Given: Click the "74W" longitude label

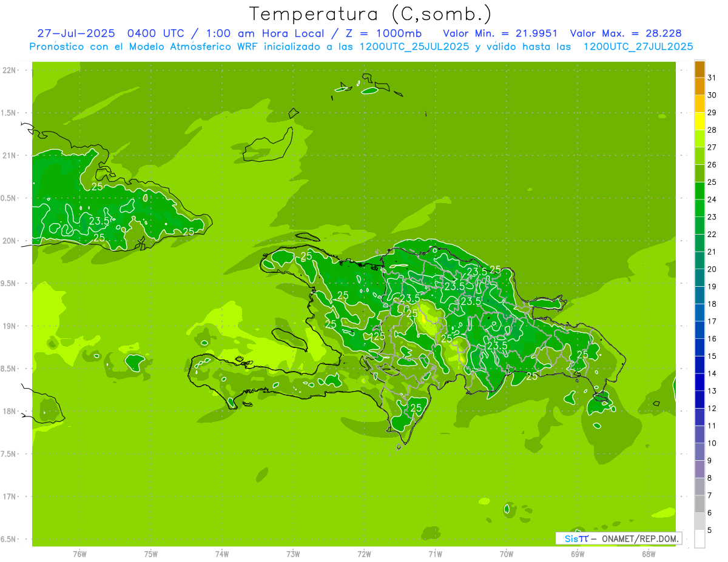Looking at the screenshot, I should (x=222, y=554).
